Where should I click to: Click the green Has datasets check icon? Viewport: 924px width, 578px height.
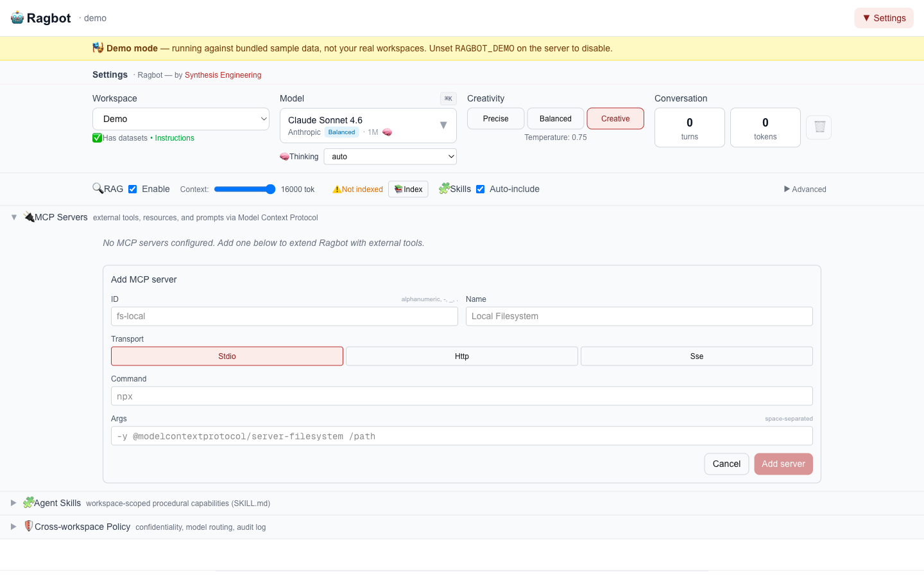[x=98, y=137]
